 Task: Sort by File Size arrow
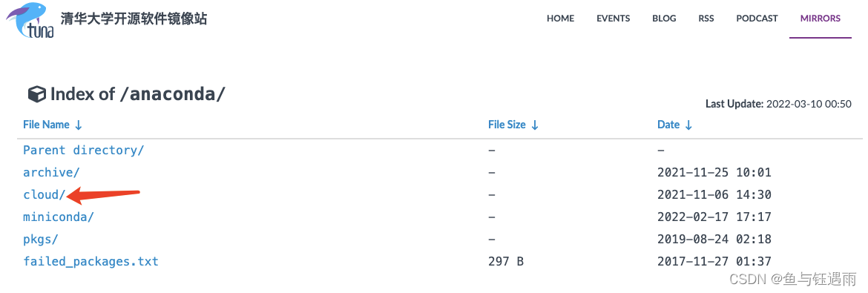point(534,125)
